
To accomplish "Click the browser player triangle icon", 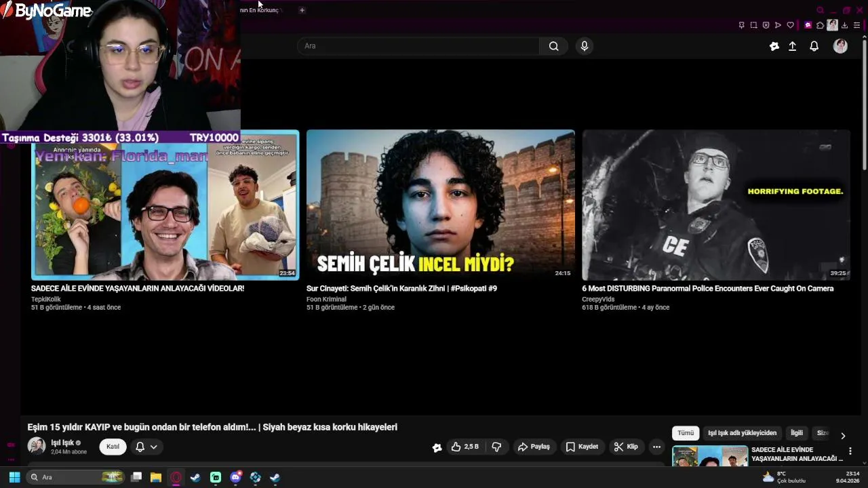I will pos(778,25).
